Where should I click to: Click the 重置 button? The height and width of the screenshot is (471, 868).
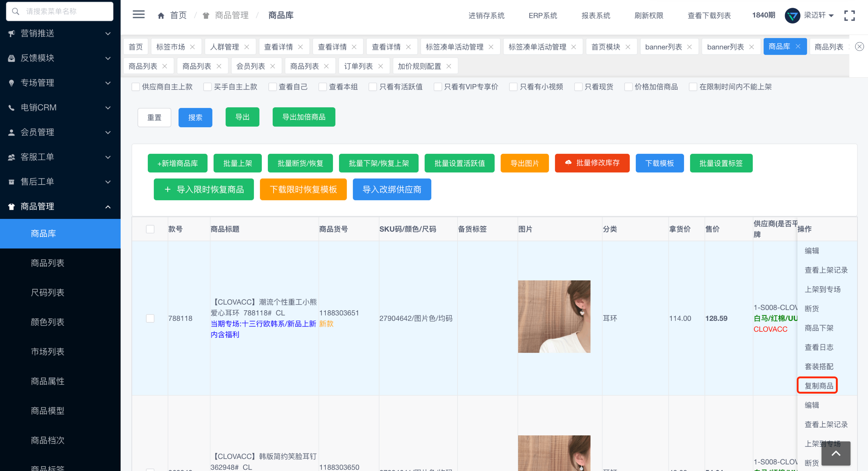(154, 117)
